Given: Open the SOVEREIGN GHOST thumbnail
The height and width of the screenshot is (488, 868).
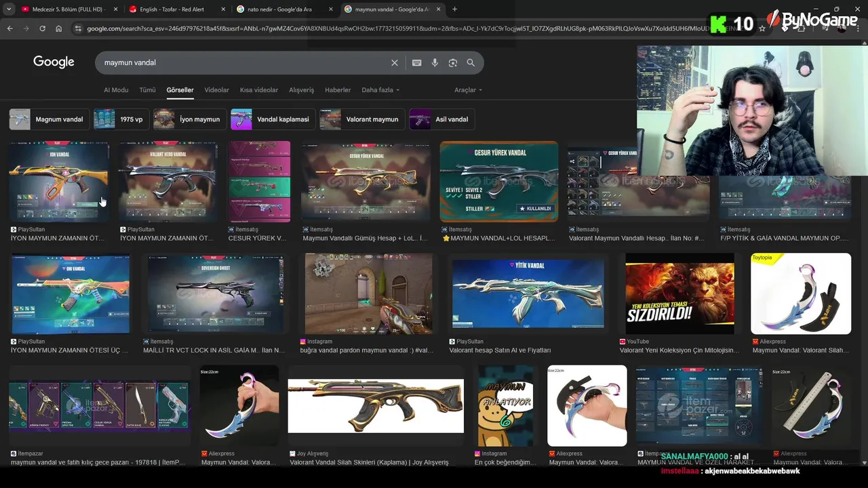Looking at the screenshot, I should tap(215, 294).
